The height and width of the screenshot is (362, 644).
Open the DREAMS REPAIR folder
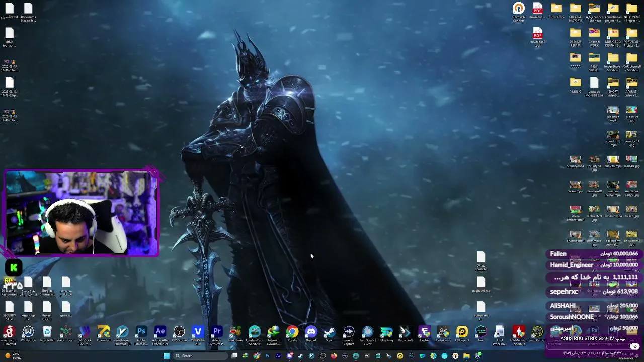coord(575,37)
